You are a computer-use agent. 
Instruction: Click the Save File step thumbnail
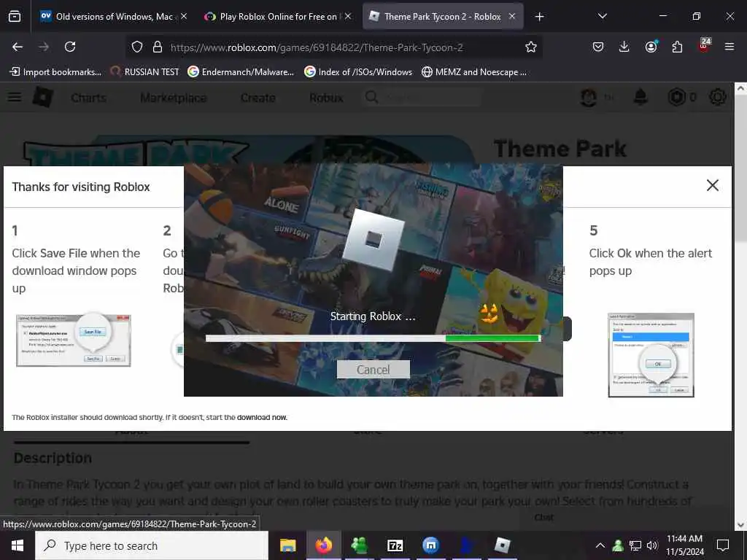[74, 340]
